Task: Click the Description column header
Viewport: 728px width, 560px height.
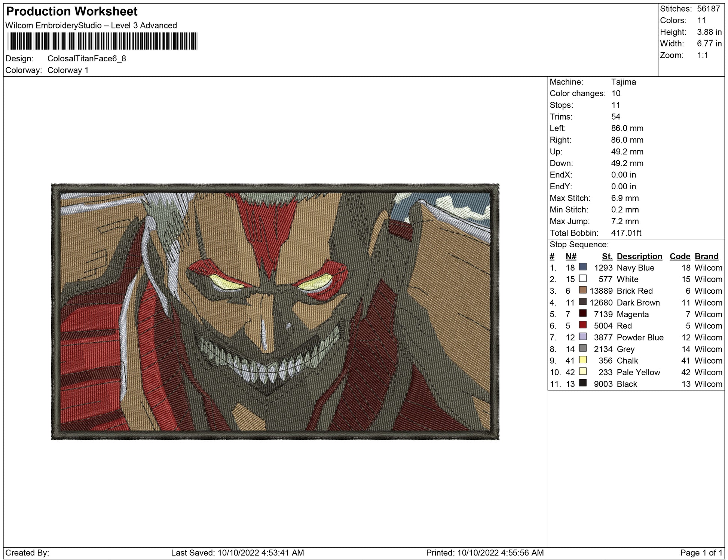Action: 639,256
